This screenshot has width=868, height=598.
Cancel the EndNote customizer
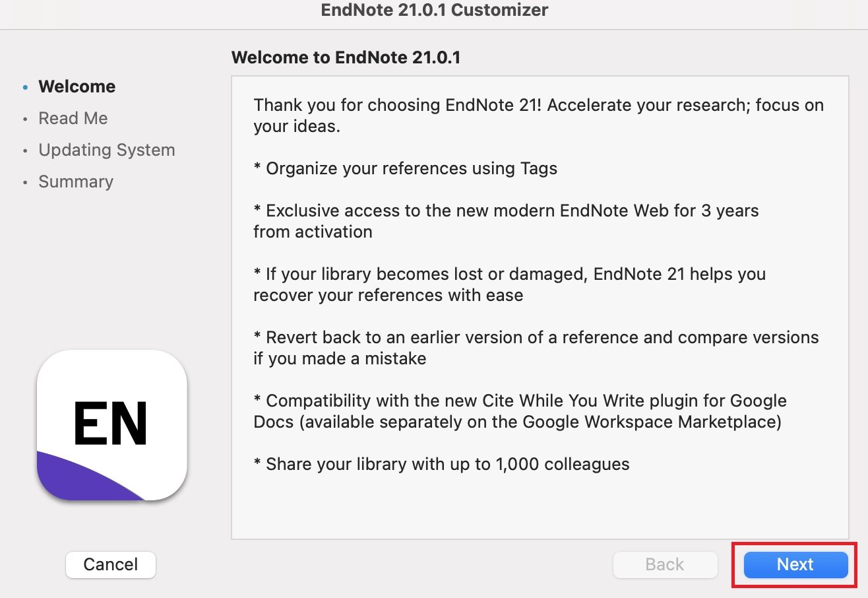coord(111,564)
